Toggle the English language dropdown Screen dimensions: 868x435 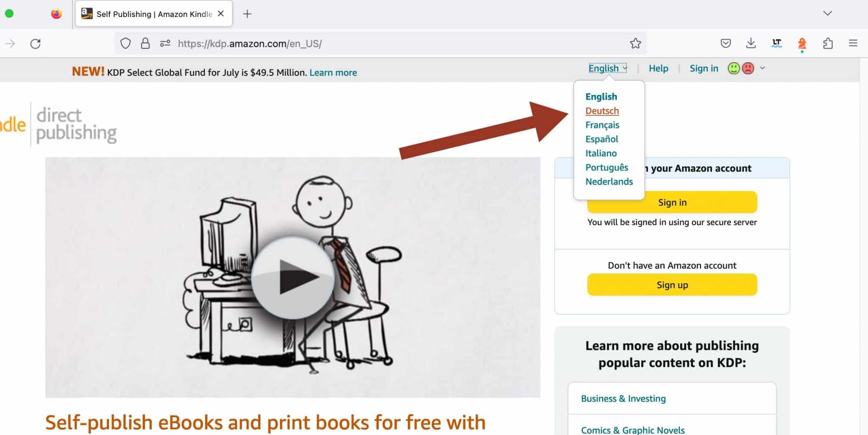(607, 68)
